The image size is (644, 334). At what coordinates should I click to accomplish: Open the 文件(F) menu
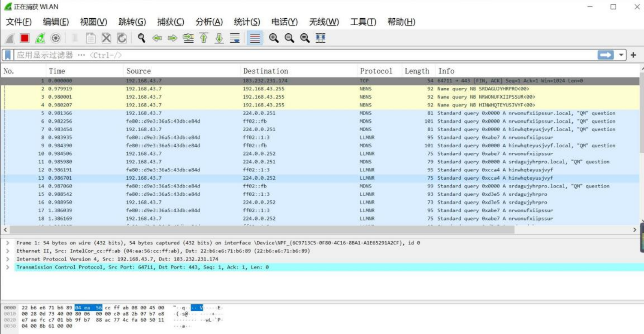[19, 22]
